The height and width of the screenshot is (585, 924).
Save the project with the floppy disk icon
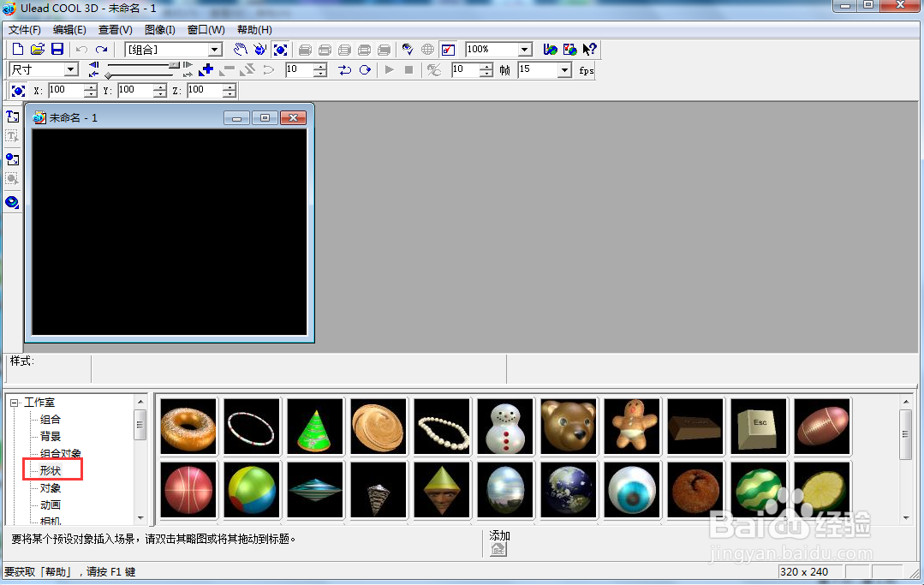click(x=57, y=50)
